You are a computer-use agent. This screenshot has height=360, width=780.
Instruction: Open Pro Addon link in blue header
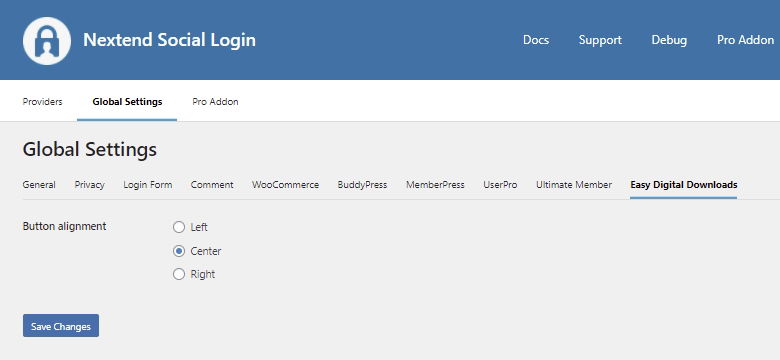(x=745, y=40)
